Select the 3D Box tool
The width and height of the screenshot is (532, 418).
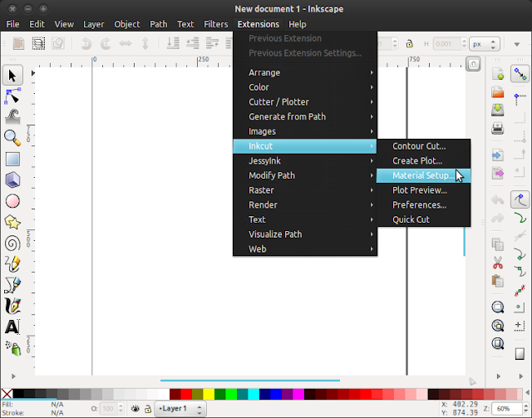click(12, 179)
